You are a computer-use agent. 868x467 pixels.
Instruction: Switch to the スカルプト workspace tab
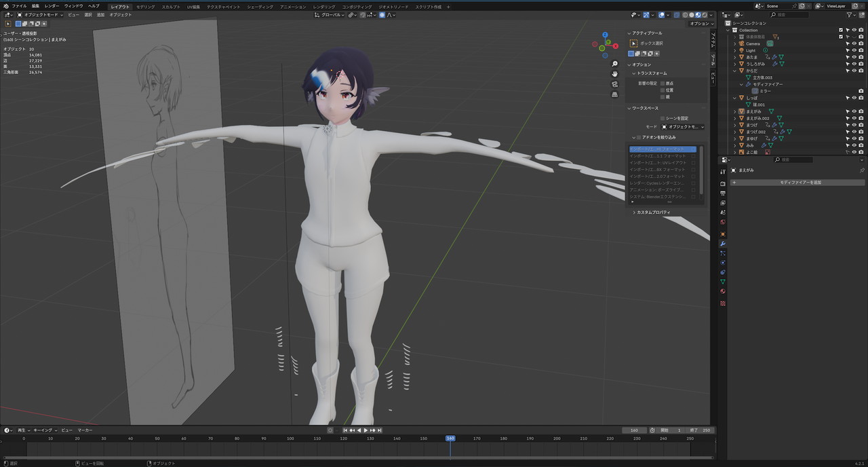click(x=171, y=7)
